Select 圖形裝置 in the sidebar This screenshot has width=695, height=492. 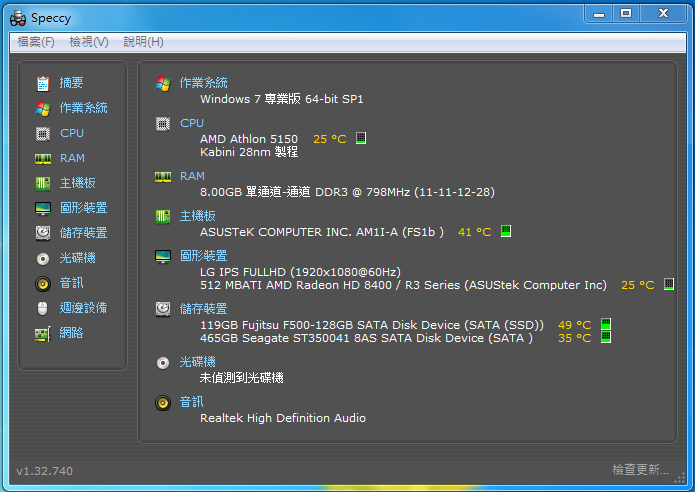tap(83, 208)
